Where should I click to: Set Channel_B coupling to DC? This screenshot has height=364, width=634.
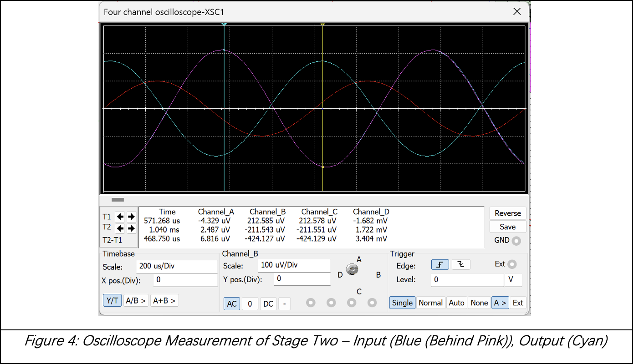[x=268, y=303]
